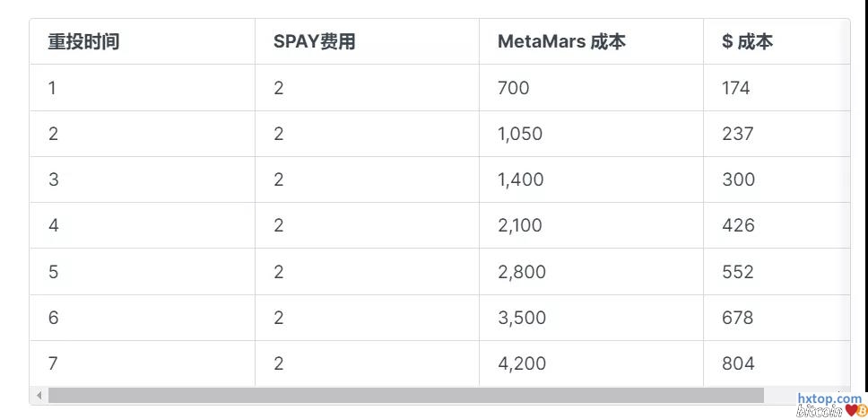The image size is (868, 420).
Task: Click the 3,500 MetaMars cost cell
Action: pos(521,318)
